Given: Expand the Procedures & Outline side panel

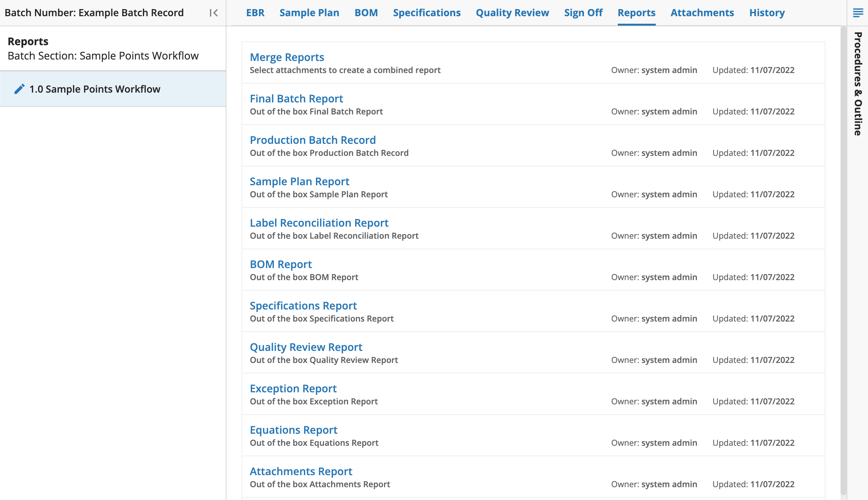Looking at the screenshot, I should pos(858,84).
